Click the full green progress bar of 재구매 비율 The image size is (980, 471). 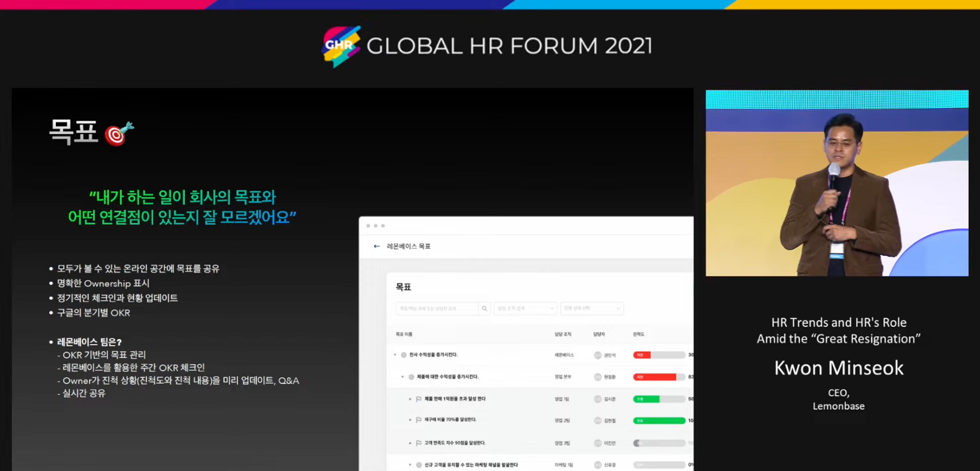(659, 421)
